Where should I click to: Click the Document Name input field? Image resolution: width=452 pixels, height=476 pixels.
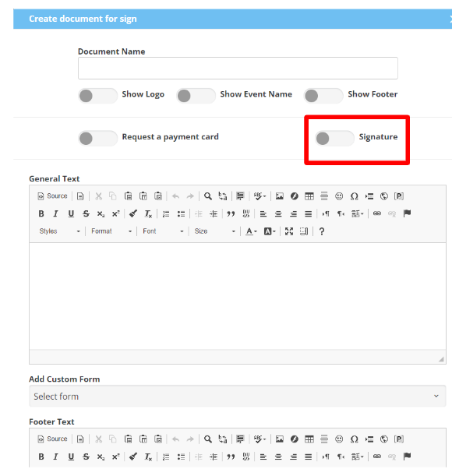click(x=238, y=68)
